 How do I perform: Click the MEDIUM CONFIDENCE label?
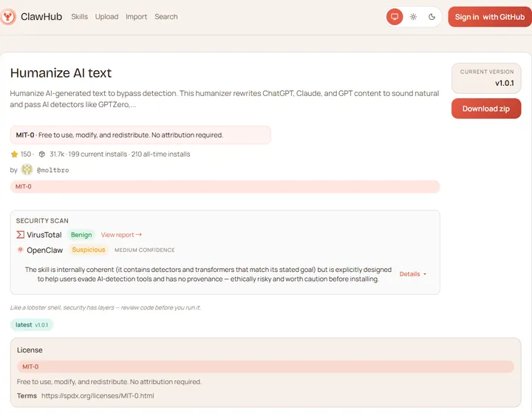[145, 250]
